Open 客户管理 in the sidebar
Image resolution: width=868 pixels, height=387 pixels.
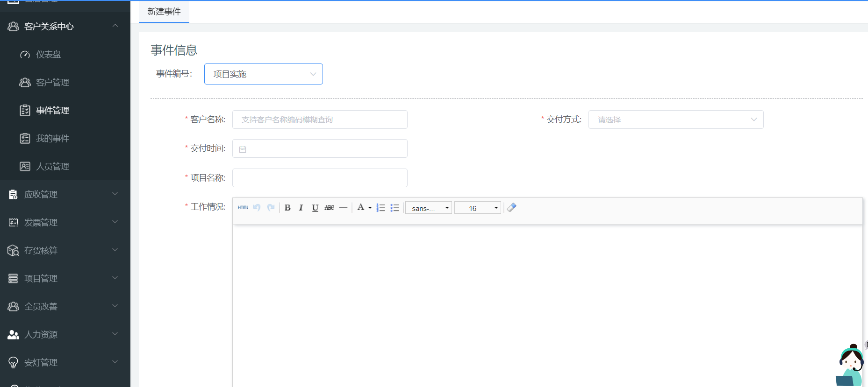click(52, 83)
